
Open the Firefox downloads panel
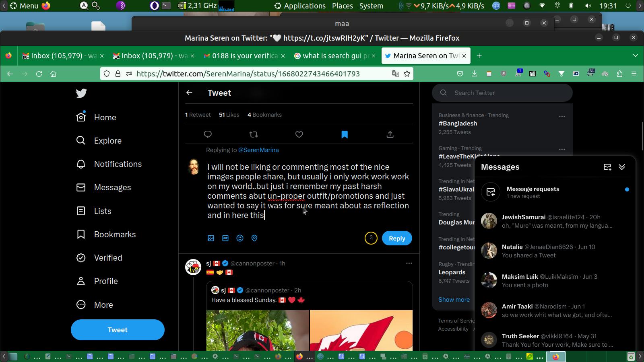click(x=474, y=74)
